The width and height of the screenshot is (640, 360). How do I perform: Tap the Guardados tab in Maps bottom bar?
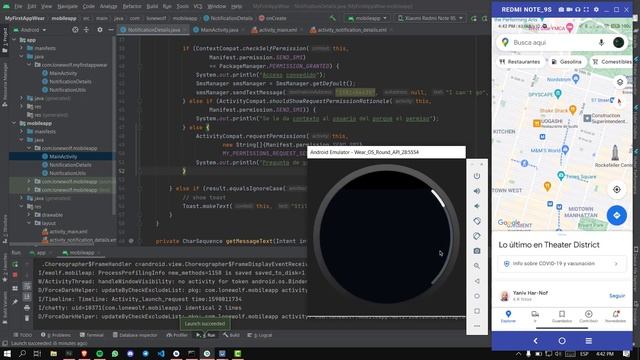562,316
